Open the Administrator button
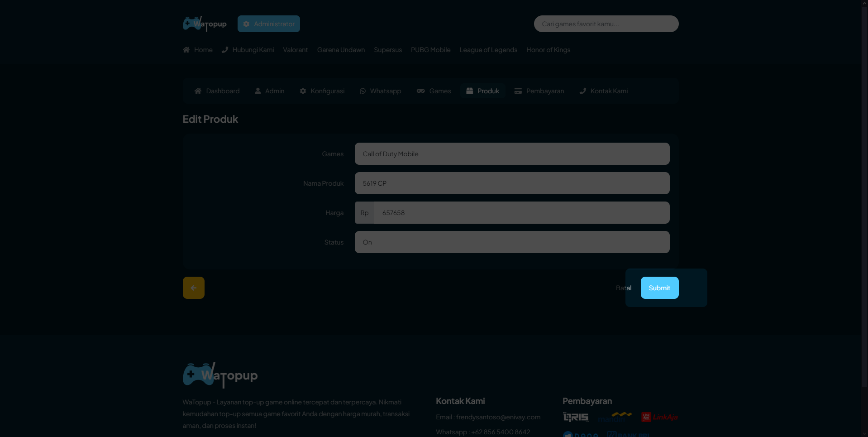 point(269,24)
